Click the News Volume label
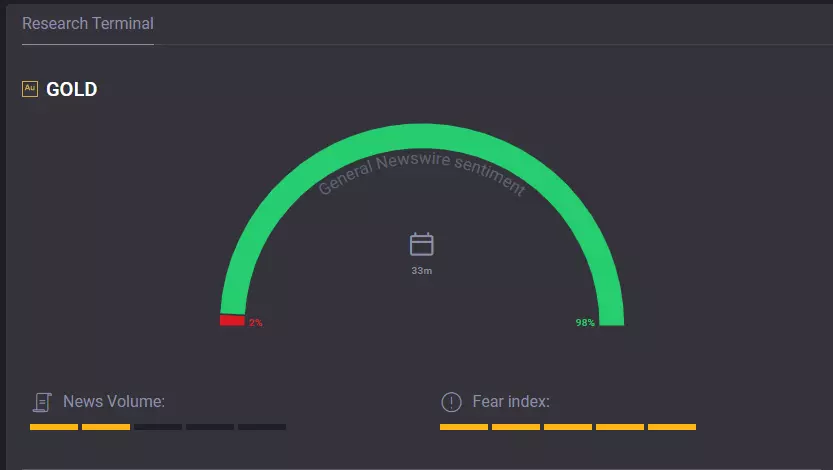This screenshot has width=833, height=470. coord(114,401)
